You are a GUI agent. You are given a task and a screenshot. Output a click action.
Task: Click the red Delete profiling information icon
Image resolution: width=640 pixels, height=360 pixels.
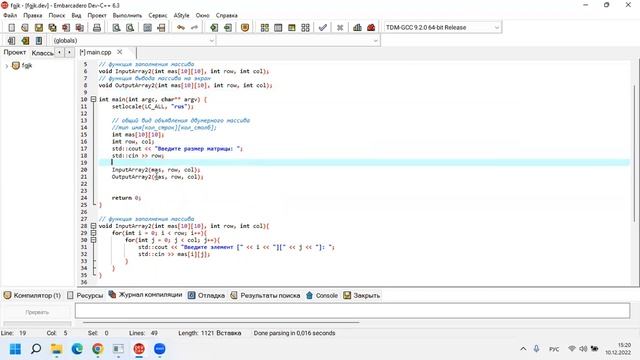[371, 27]
